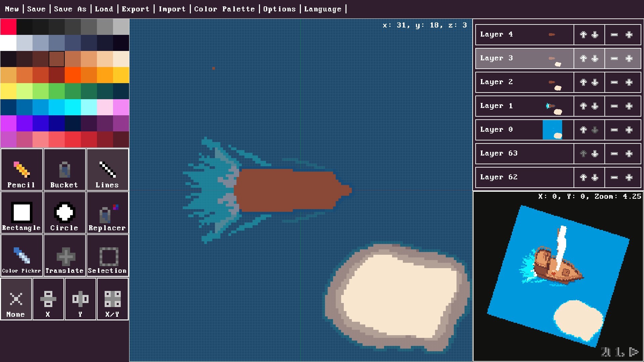The image size is (644, 362).
Task: Enable X-axis mirror drawing
Action: [x=48, y=299]
